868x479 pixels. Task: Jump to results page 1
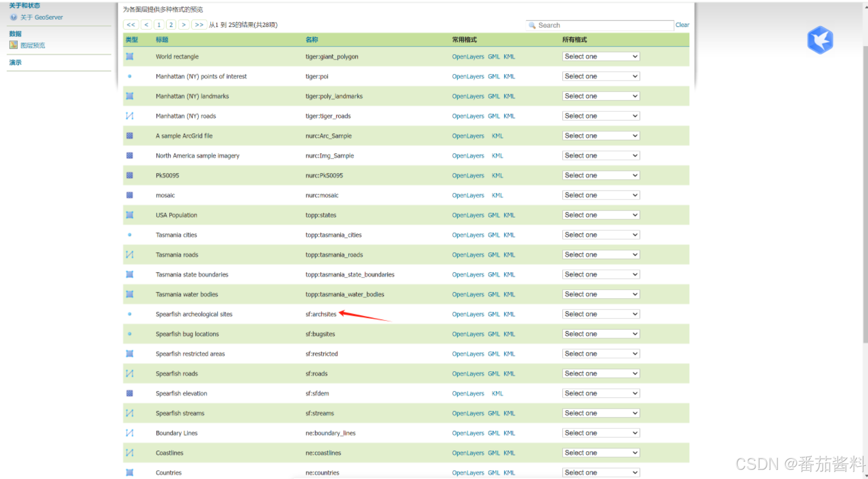tap(159, 25)
